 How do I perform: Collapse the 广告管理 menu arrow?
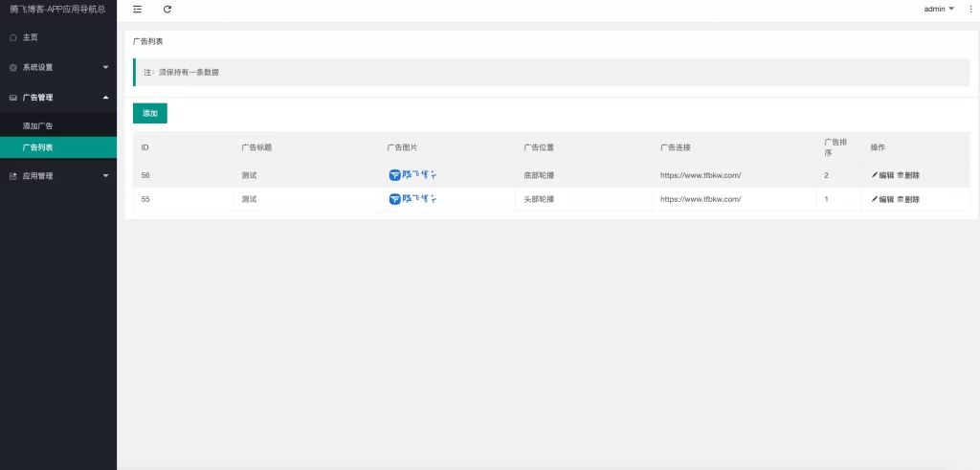tap(105, 98)
